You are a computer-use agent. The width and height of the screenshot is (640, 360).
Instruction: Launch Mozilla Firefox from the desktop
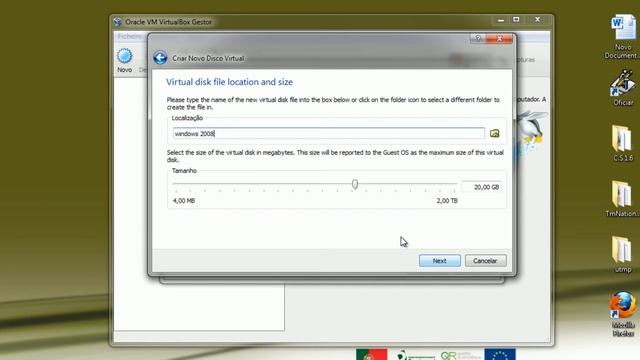point(623,313)
